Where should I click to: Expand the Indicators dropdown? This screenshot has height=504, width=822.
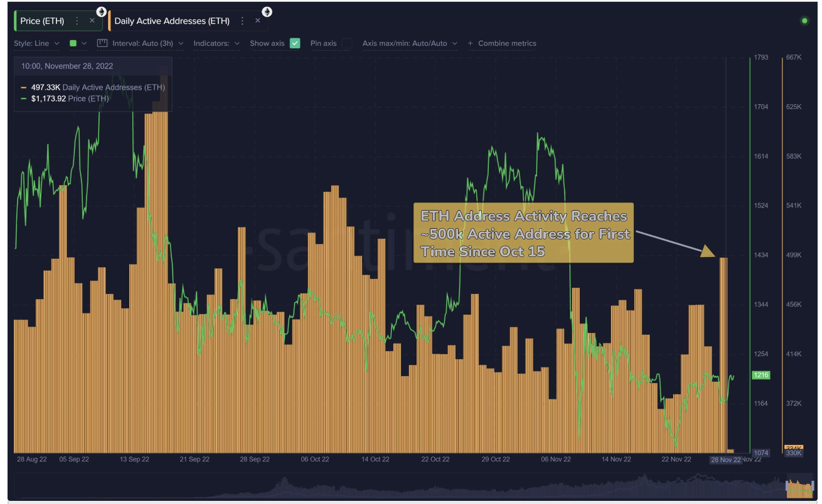pos(216,43)
